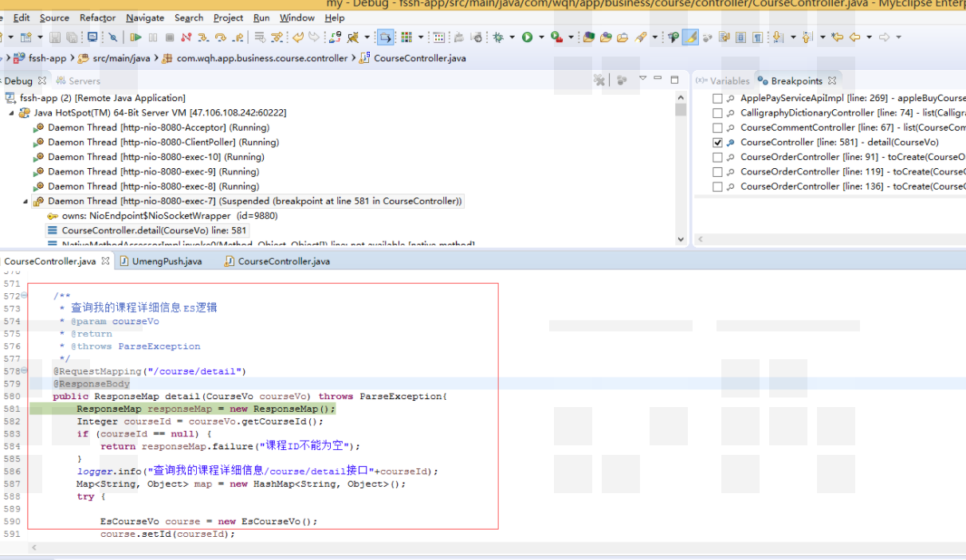Collapse the suspended http-nio-8080-exec-7 thread node
The height and width of the screenshot is (560, 966).
pyautogui.click(x=26, y=202)
